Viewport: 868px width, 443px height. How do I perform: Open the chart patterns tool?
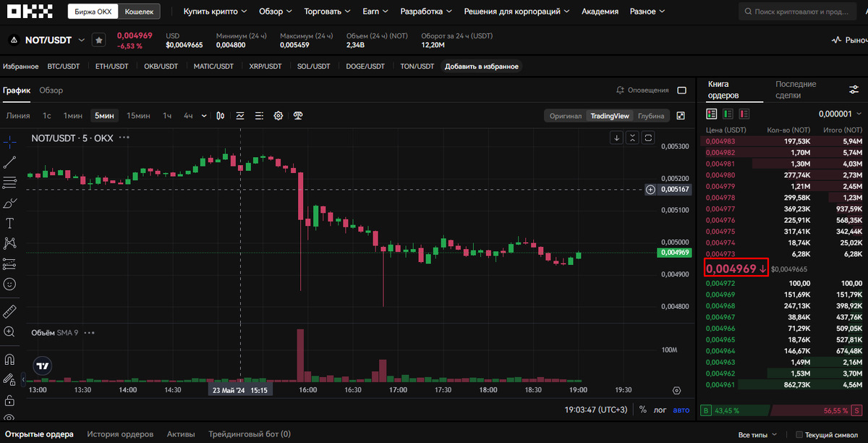coord(10,243)
